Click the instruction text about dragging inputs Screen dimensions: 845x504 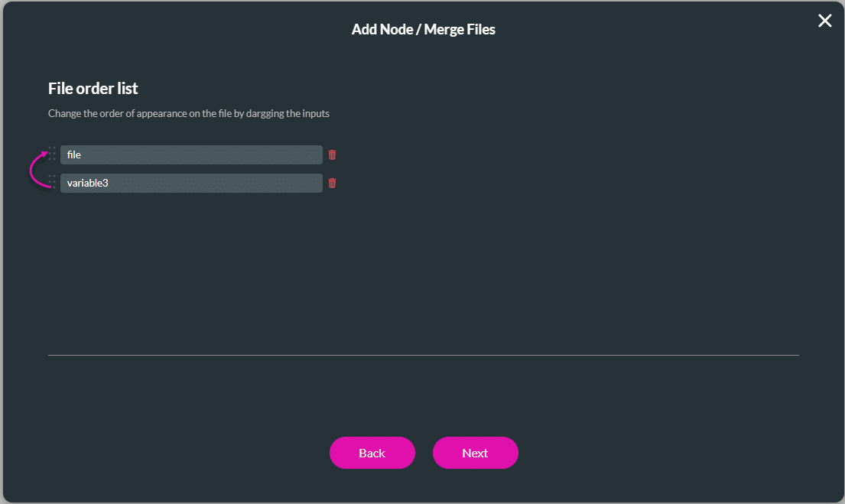point(189,113)
